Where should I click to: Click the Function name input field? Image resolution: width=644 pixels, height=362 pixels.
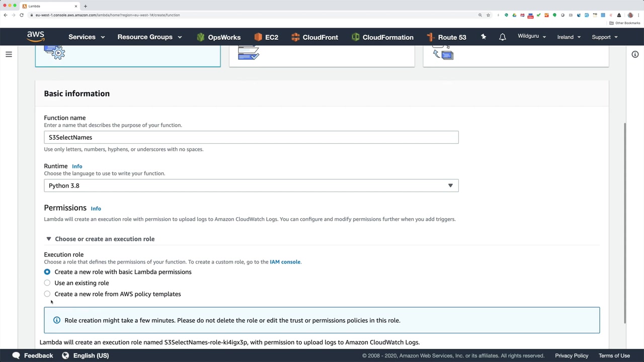point(251,137)
